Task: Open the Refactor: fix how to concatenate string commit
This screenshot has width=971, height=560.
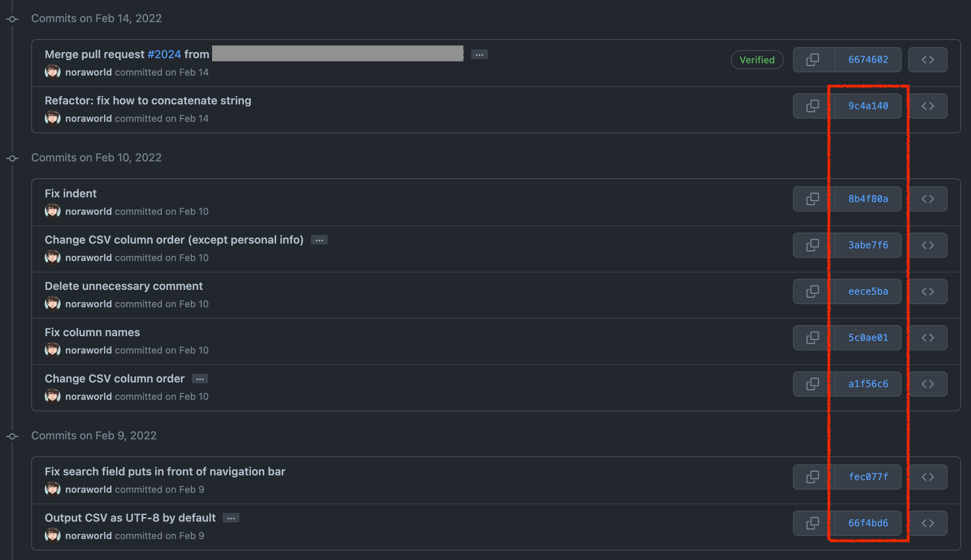Action: [148, 100]
